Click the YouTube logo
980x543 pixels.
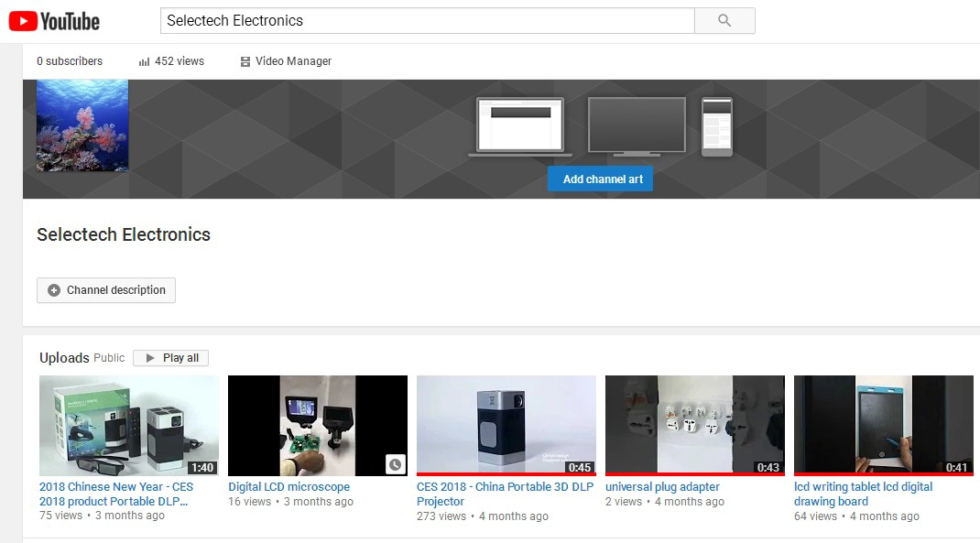(x=54, y=21)
